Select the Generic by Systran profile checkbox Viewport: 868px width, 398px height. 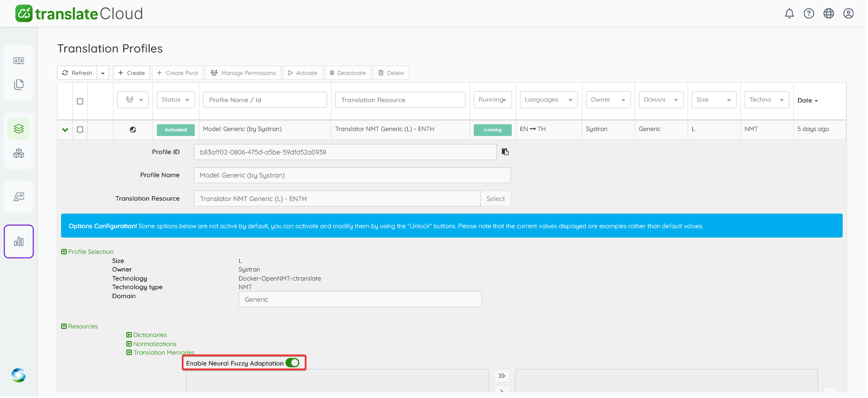[80, 129]
